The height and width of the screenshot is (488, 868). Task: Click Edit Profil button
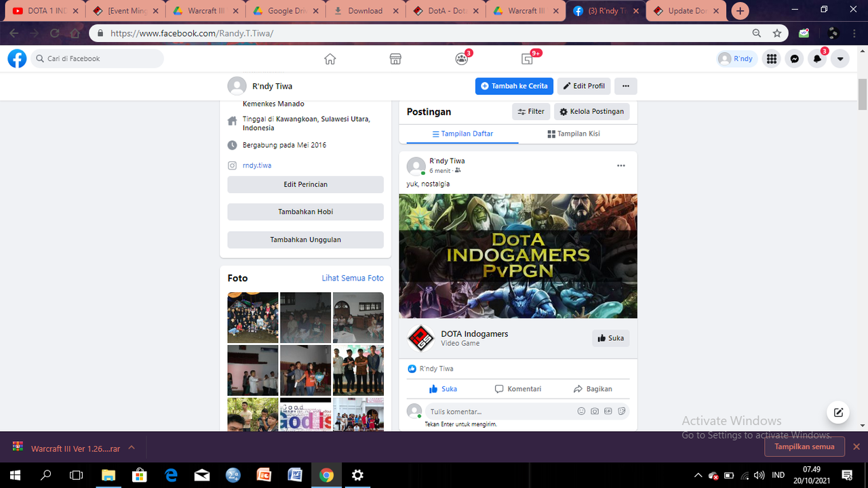click(584, 86)
